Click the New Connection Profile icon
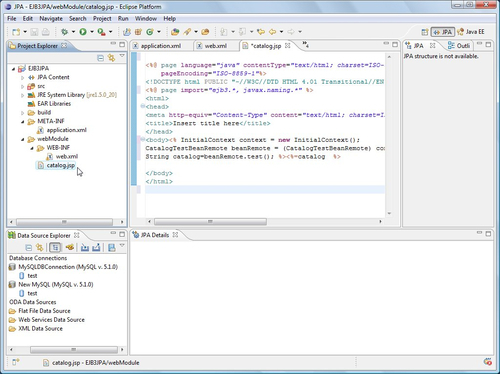This screenshot has width=500, height=374. [x=70, y=247]
